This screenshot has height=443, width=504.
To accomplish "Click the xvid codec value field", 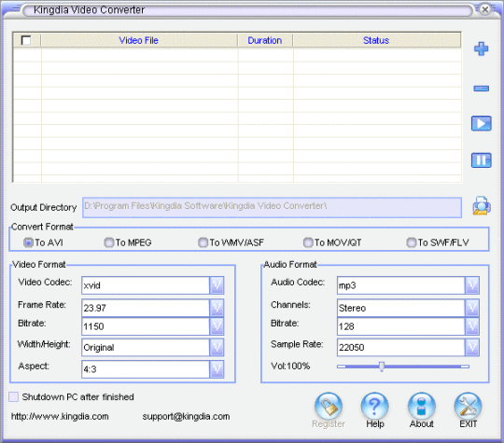I will pyautogui.click(x=146, y=285).
